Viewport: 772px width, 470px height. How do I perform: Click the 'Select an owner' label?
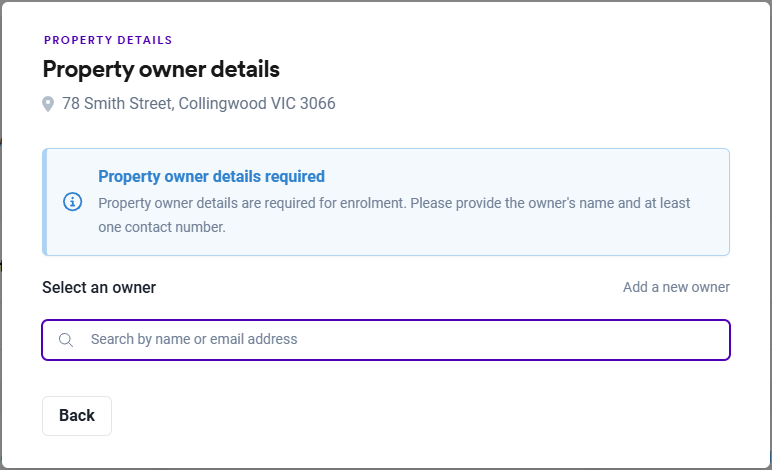(x=99, y=287)
